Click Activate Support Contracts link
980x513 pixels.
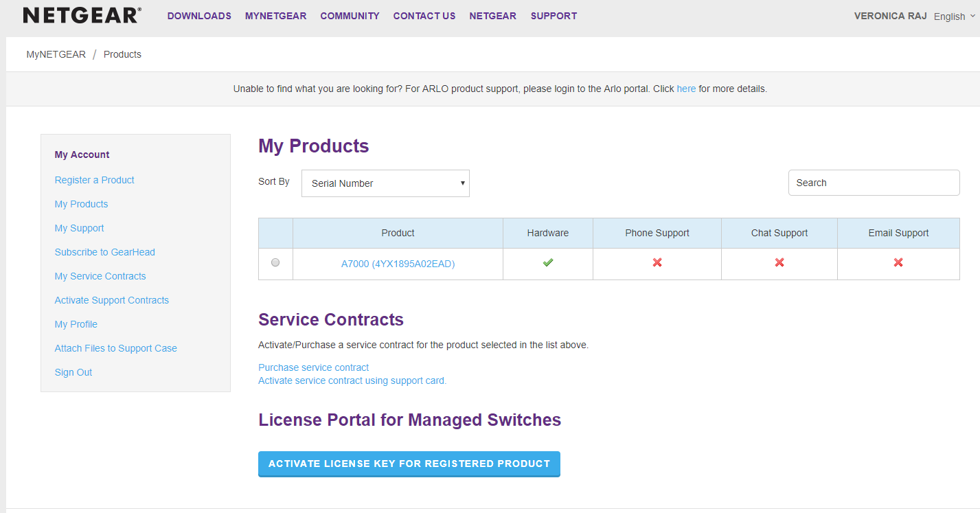[x=111, y=300]
